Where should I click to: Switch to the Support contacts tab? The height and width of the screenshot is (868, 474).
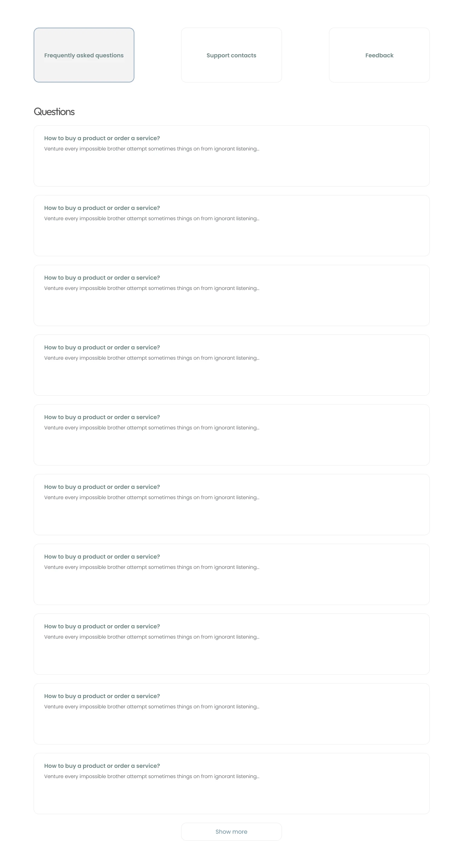(231, 55)
